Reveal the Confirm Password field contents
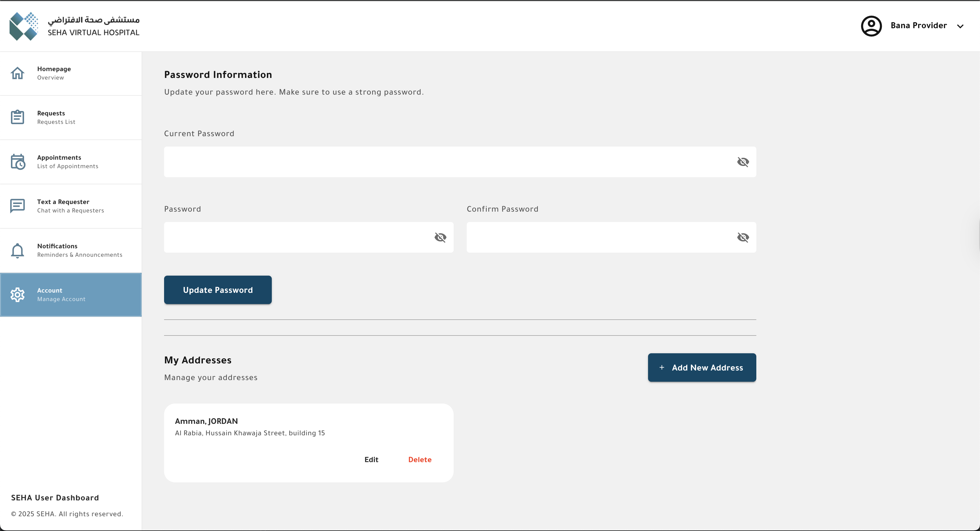980x531 pixels. click(743, 237)
